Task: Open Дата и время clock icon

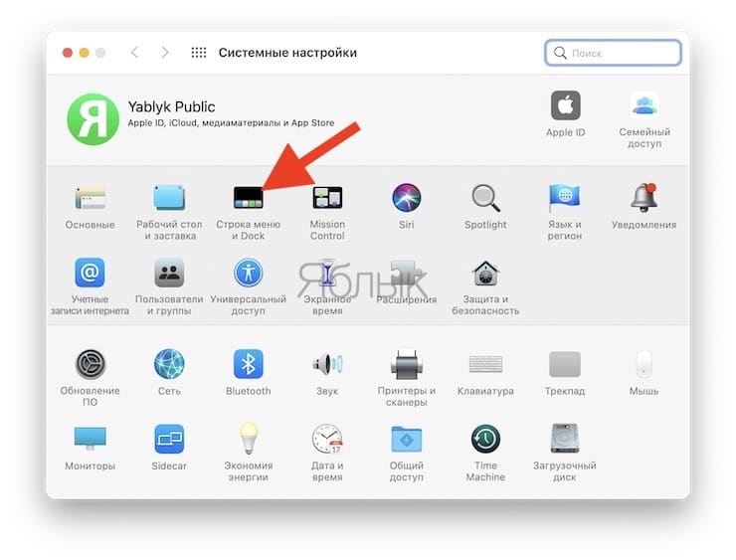Action: 327,439
